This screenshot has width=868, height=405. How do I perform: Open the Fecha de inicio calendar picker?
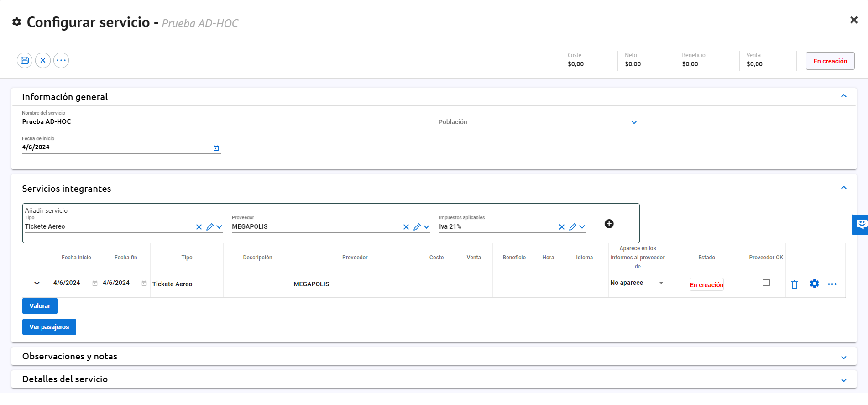(216, 148)
